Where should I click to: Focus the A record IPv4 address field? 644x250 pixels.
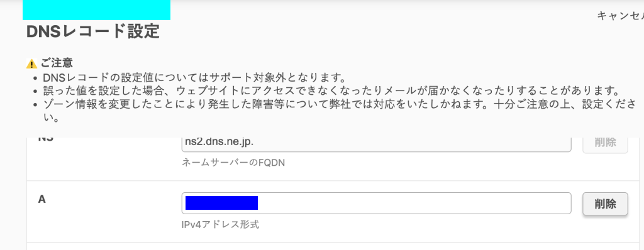pos(376,203)
